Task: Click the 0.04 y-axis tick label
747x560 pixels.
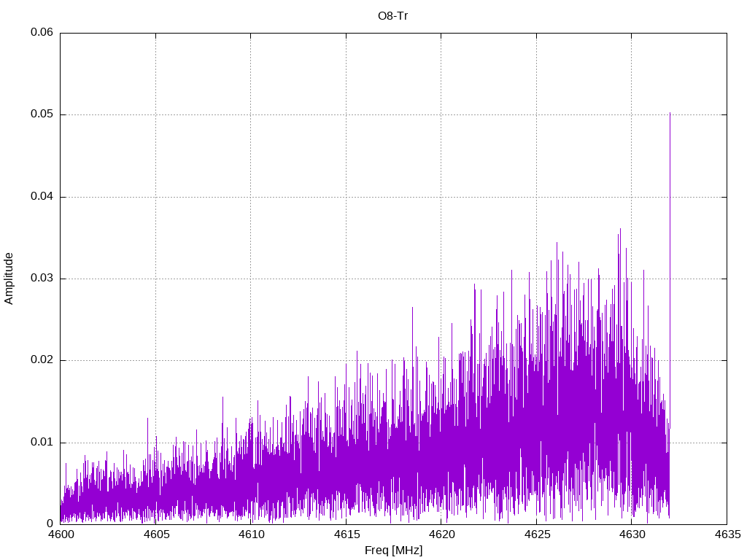Action: tap(42, 197)
